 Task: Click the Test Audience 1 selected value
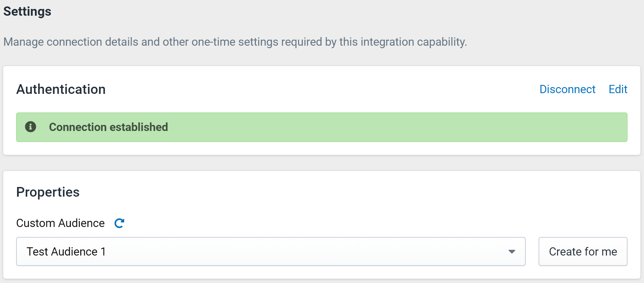(66, 252)
